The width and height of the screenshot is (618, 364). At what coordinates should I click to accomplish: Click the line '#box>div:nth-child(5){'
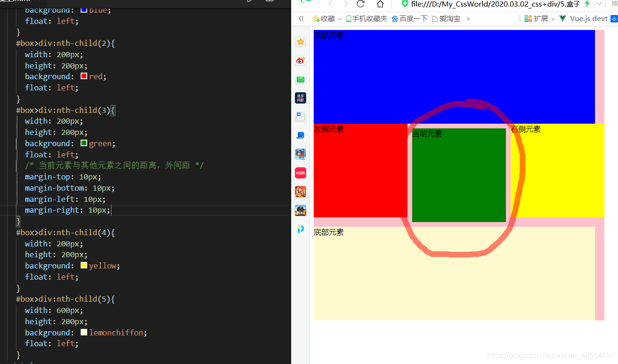click(x=65, y=299)
